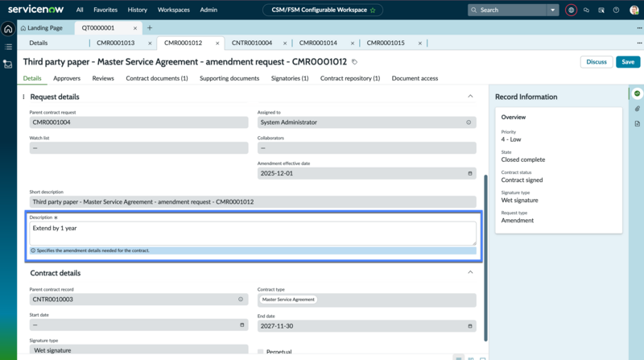The image size is (644, 360).
Task: Click the Short description field
Action: click(x=253, y=202)
